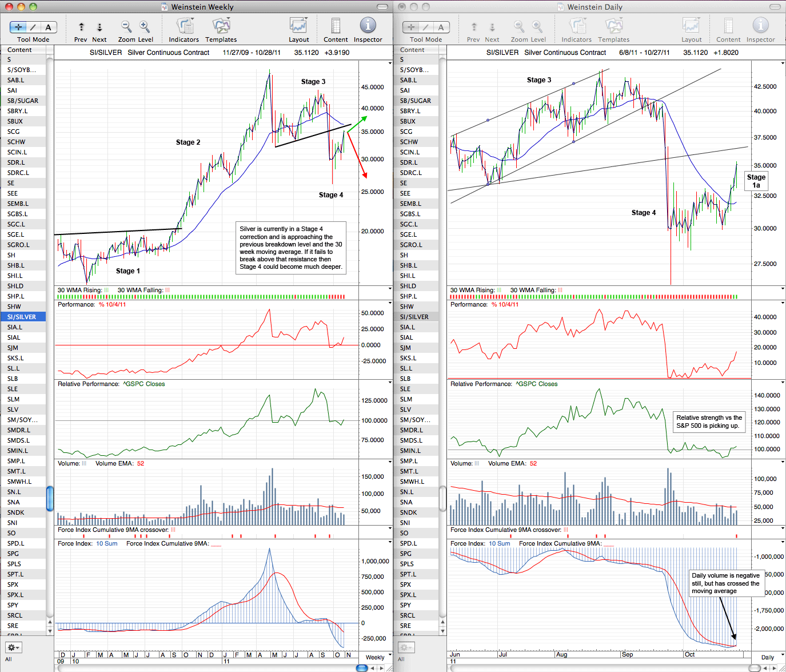Click the Stage 1a annotation box in Daily chart
The height and width of the screenshot is (672, 786).
[x=756, y=181]
